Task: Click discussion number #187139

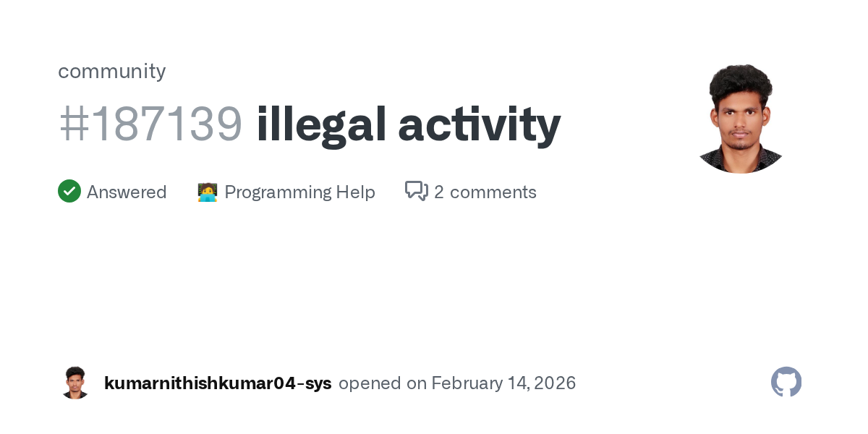Action: coord(150,124)
